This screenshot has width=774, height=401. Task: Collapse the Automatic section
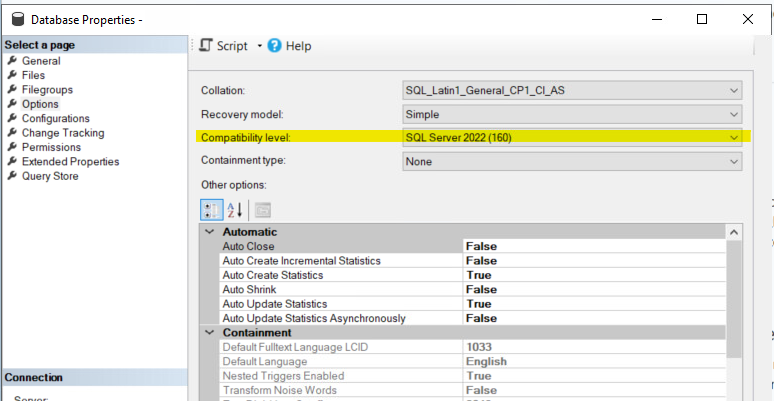pyautogui.click(x=210, y=232)
